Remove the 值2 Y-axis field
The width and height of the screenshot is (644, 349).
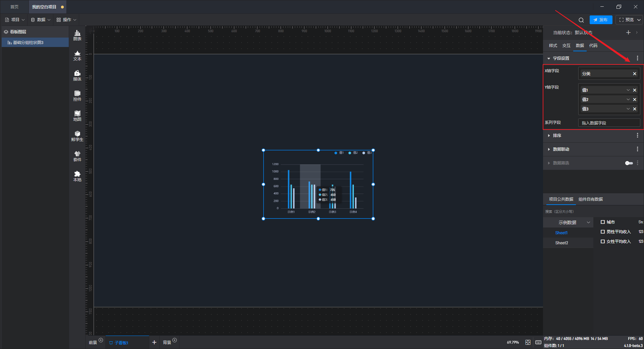635,100
